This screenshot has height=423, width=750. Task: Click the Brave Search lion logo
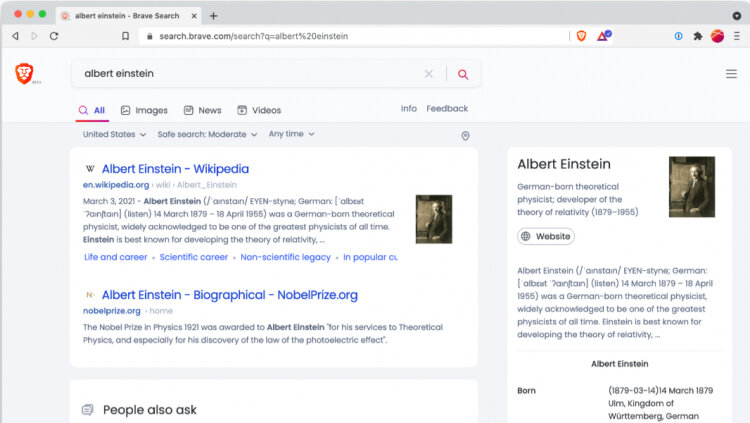[x=24, y=73]
